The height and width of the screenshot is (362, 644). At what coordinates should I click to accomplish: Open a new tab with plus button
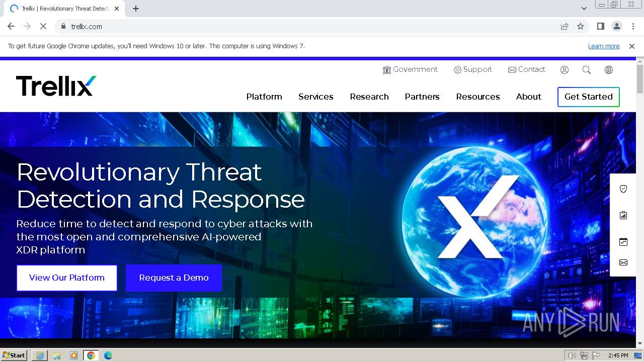pos(136,9)
